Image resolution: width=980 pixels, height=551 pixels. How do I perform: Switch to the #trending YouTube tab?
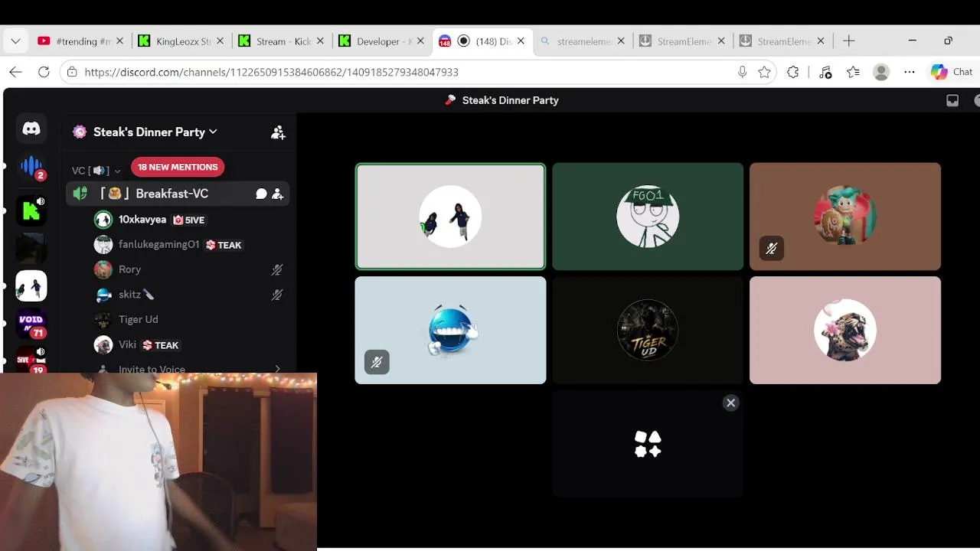click(80, 41)
